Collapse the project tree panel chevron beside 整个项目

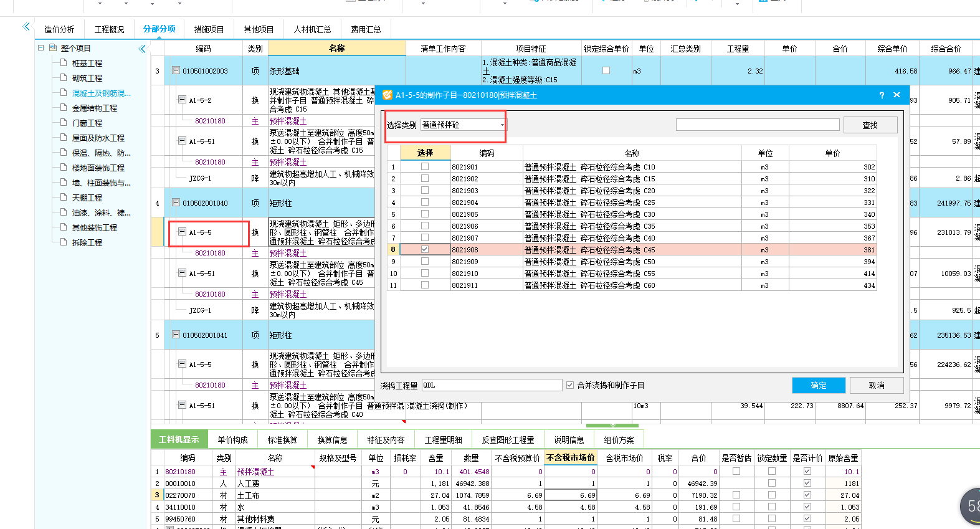[x=142, y=49]
